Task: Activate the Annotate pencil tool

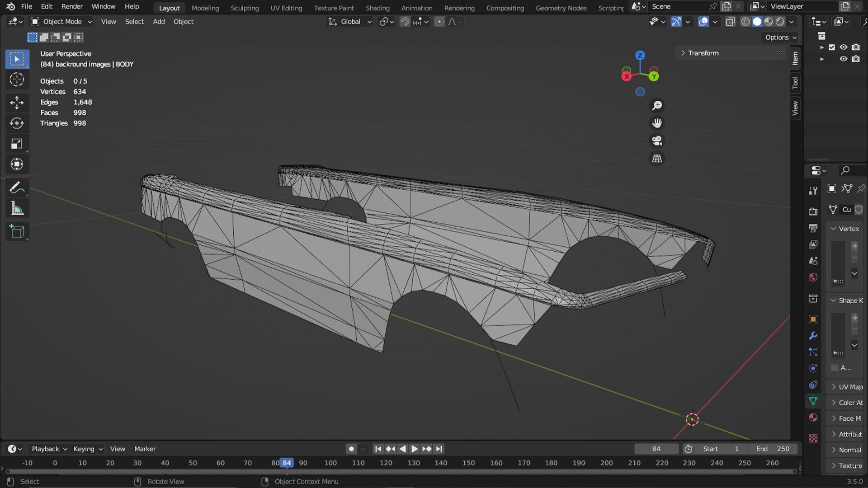Action: 17,188
